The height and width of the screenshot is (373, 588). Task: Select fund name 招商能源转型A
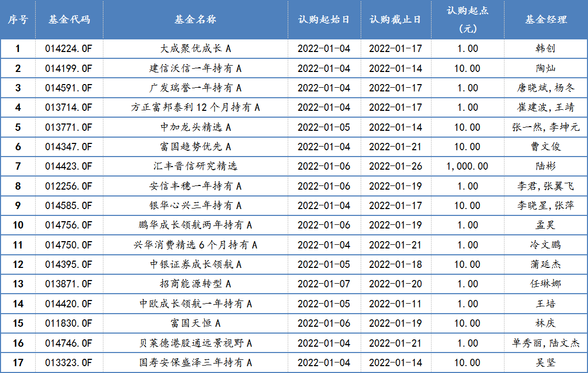click(195, 284)
